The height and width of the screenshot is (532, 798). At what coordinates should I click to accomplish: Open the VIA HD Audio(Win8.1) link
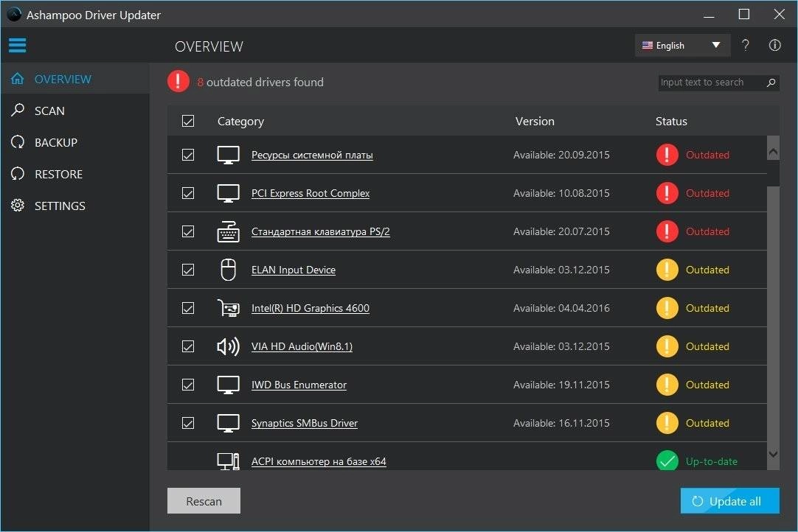(302, 346)
